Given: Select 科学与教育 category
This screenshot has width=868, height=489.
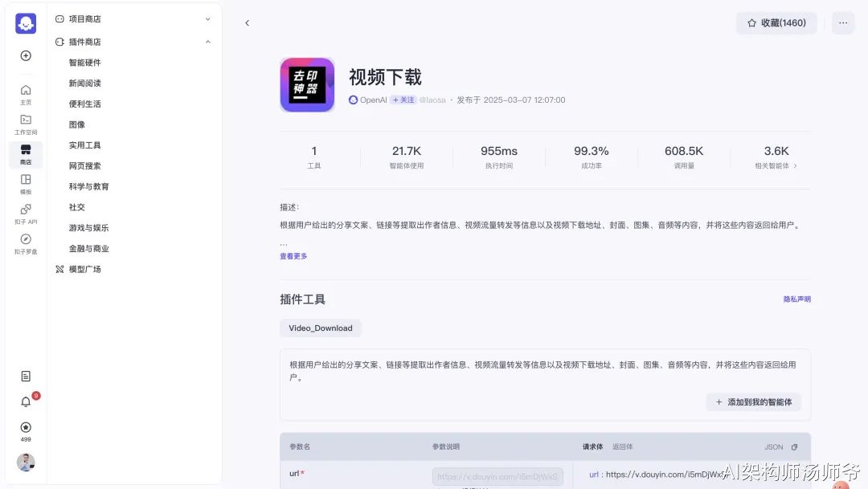Looking at the screenshot, I should pyautogui.click(x=88, y=186).
